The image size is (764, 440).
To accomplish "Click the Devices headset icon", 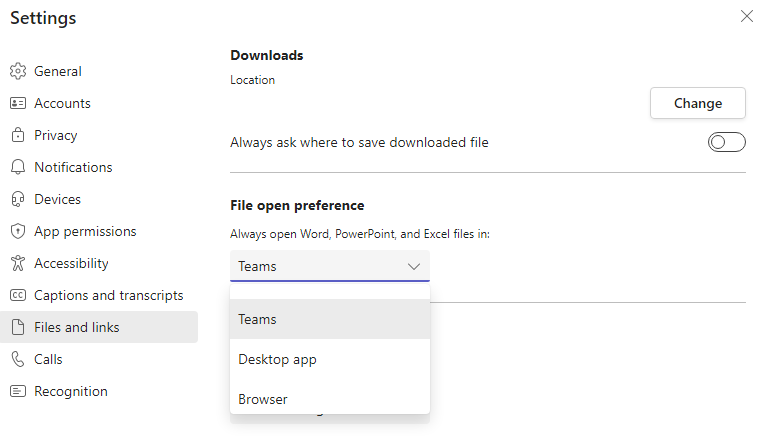I will point(18,199).
